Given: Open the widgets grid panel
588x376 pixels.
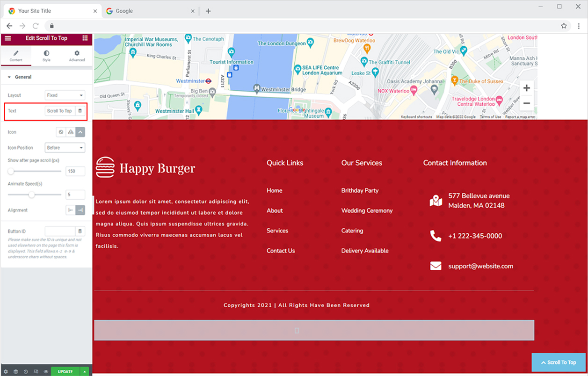Looking at the screenshot, I should pyautogui.click(x=85, y=38).
